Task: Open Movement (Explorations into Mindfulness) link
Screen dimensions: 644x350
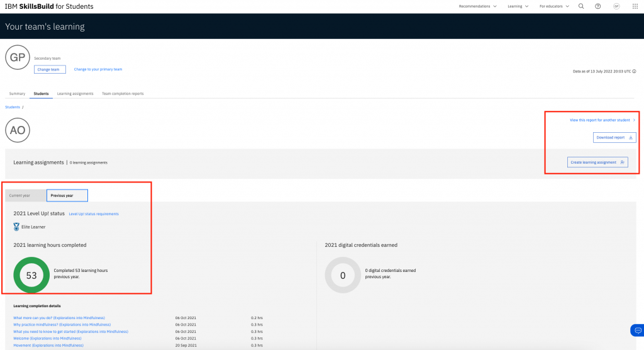Action: coord(48,346)
